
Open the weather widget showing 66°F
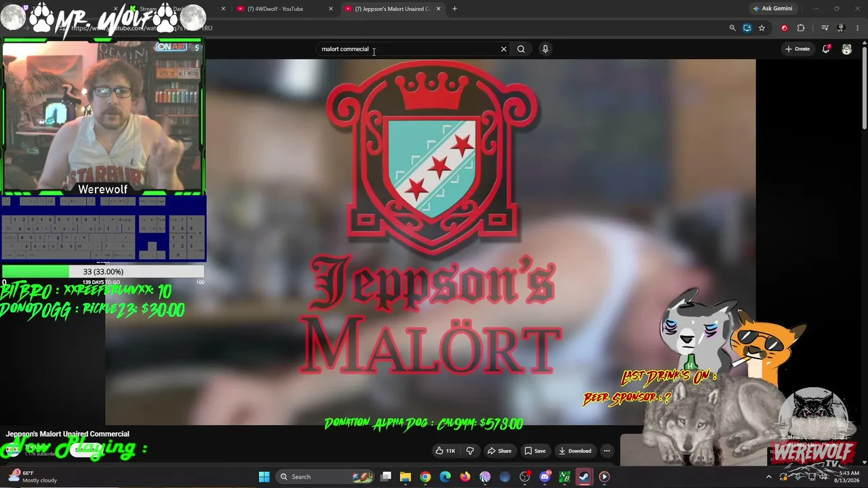[33, 476]
